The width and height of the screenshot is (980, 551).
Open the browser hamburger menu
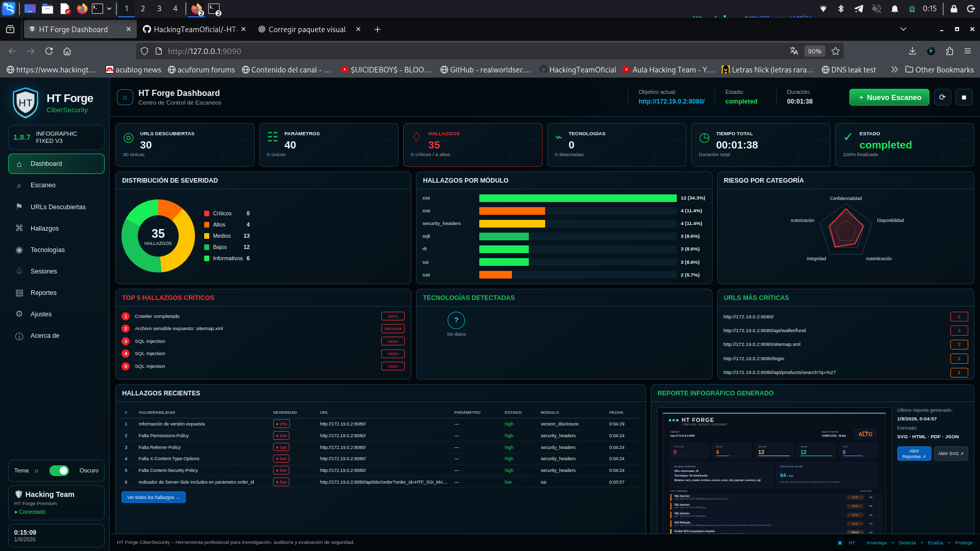tap(968, 51)
